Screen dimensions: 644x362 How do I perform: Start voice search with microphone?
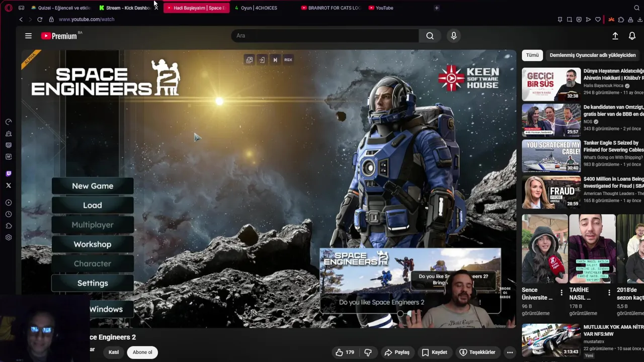coord(453,36)
